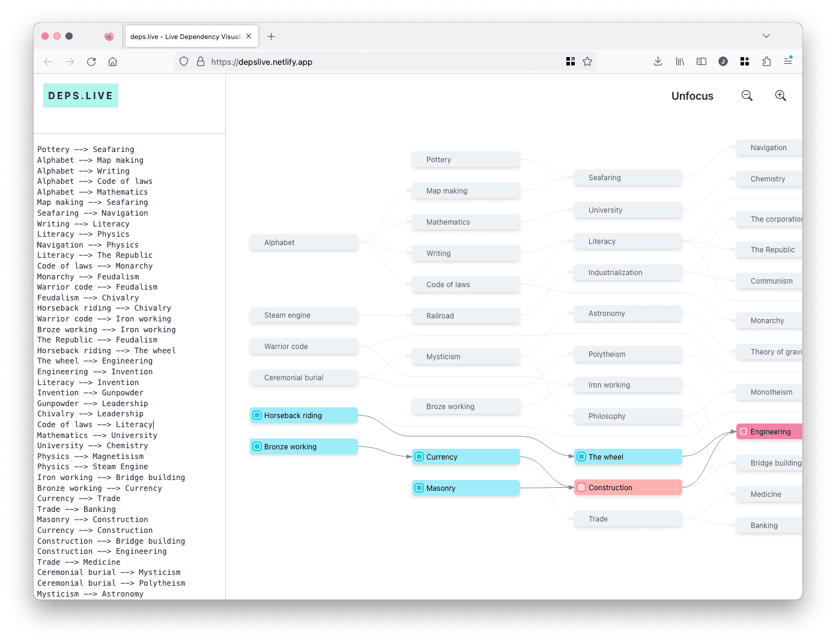Click the zoom in magnifier icon
This screenshot has width=836, height=644.
pos(780,96)
